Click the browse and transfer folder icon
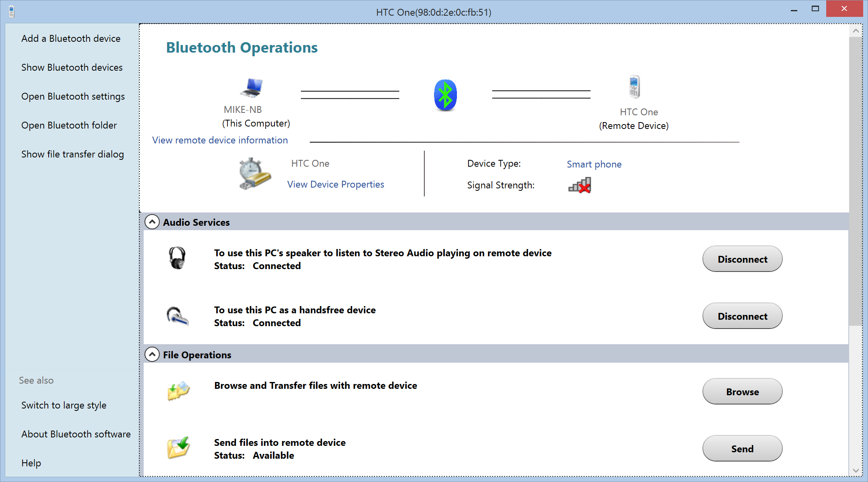The width and height of the screenshot is (868, 482). click(x=178, y=390)
